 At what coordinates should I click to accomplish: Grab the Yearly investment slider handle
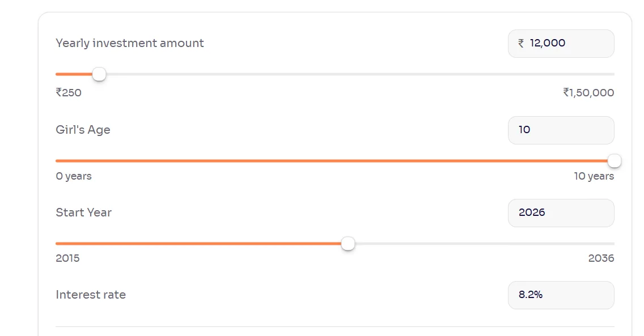tap(99, 74)
